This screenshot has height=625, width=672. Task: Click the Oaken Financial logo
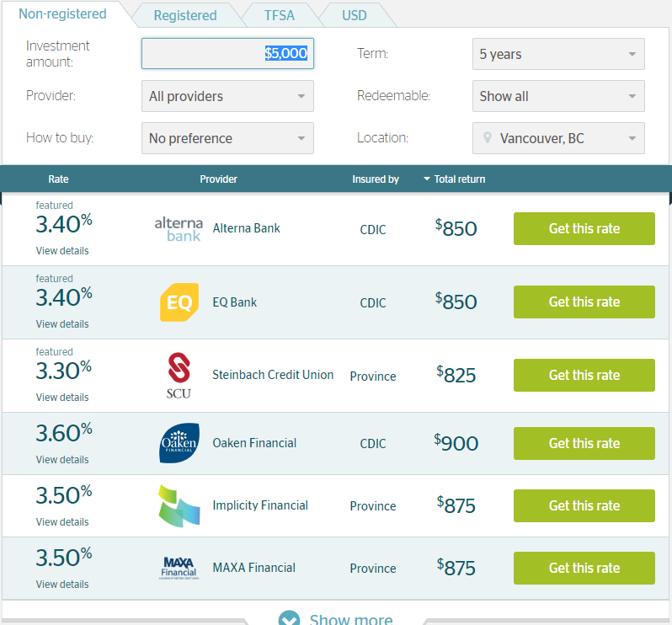(x=179, y=443)
